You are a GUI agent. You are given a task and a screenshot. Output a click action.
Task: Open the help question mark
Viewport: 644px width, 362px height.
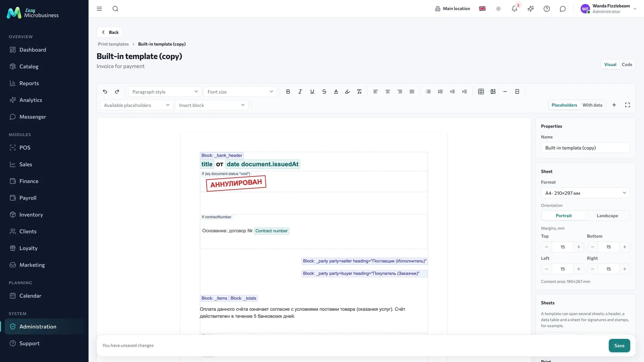click(x=546, y=9)
